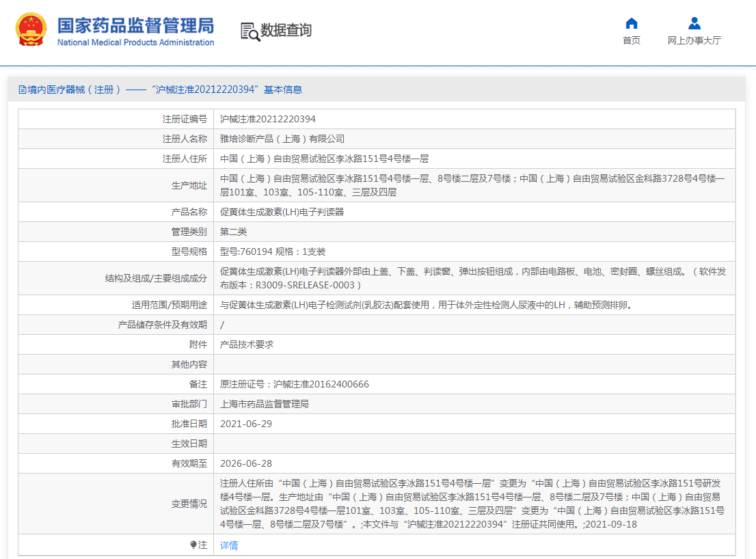Go to 首页 via its text label
The height and width of the screenshot is (559, 756).
click(631, 41)
